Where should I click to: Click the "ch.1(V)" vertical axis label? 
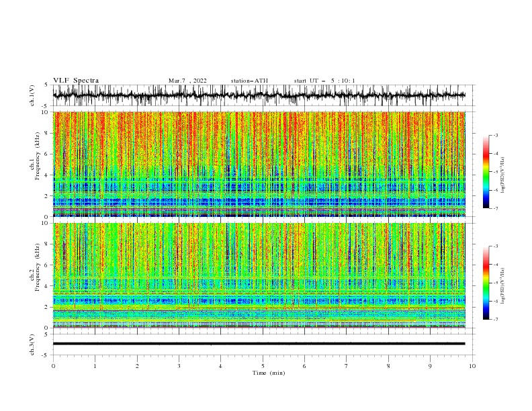click(x=32, y=95)
